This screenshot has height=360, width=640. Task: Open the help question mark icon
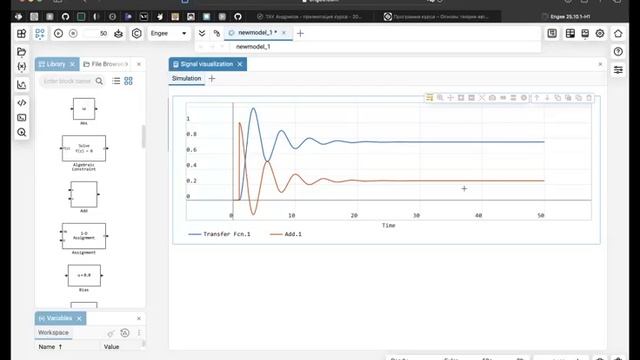618,51
